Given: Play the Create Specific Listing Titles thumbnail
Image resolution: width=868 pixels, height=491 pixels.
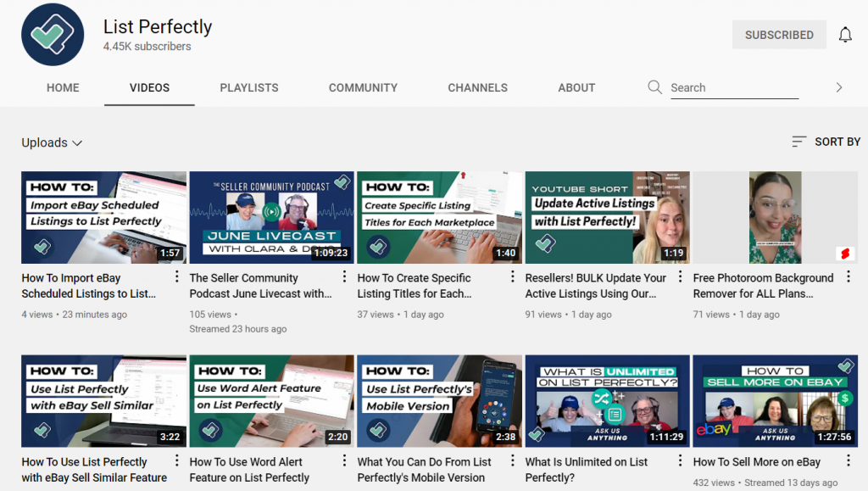Looking at the screenshot, I should coord(440,217).
